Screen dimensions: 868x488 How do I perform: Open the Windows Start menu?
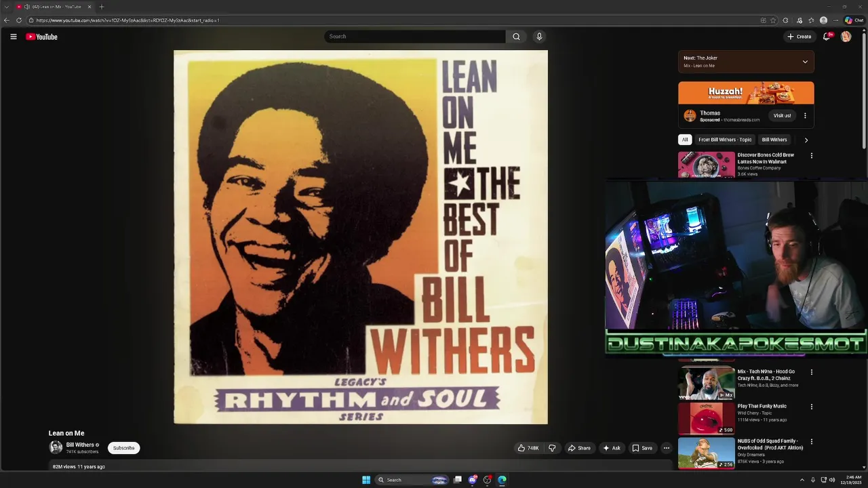[x=366, y=480]
